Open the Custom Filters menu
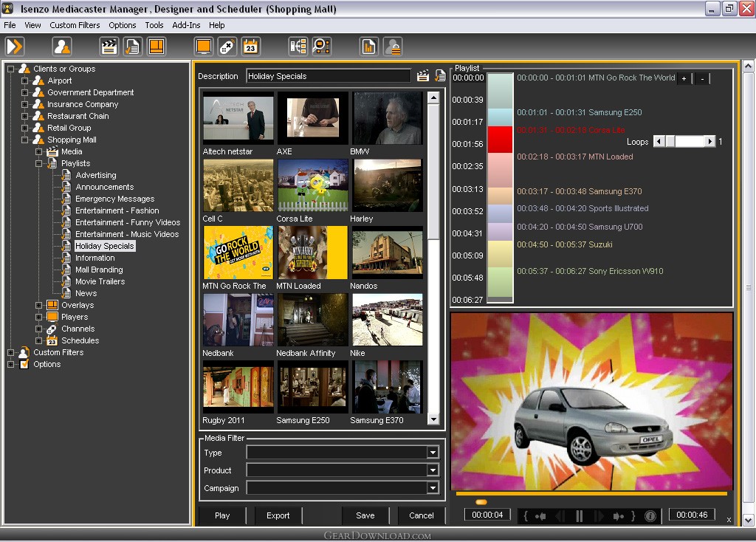Screen dimensions: 756x542 [x=75, y=25]
